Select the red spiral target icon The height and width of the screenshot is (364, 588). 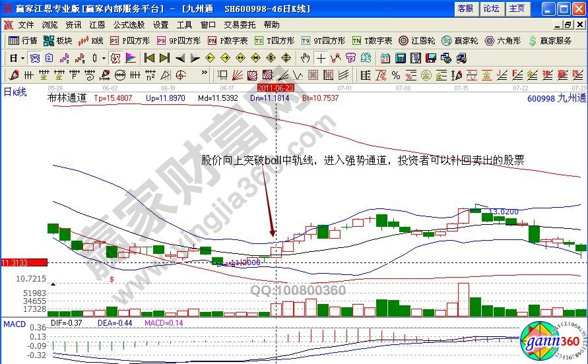181,75
